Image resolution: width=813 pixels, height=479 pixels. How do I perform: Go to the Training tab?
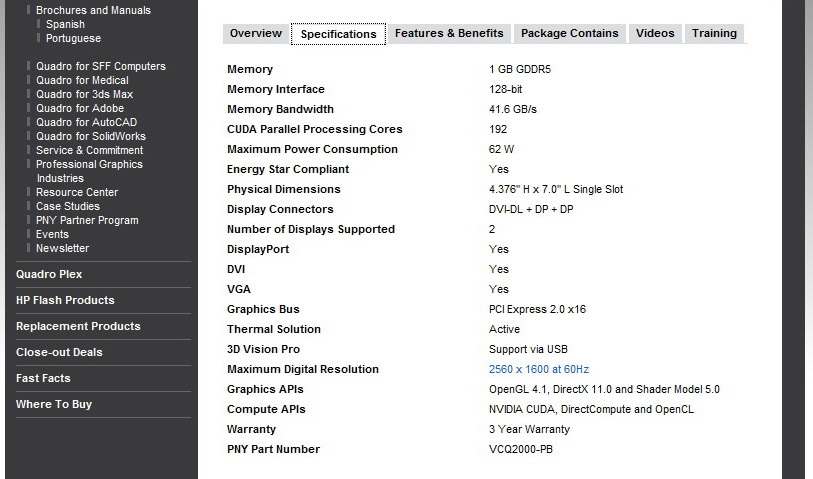[714, 33]
